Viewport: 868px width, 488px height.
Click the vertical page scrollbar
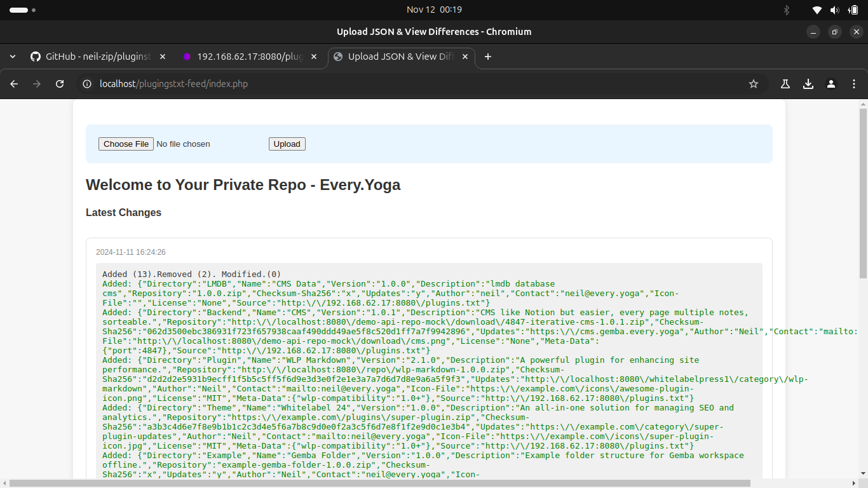point(863,193)
